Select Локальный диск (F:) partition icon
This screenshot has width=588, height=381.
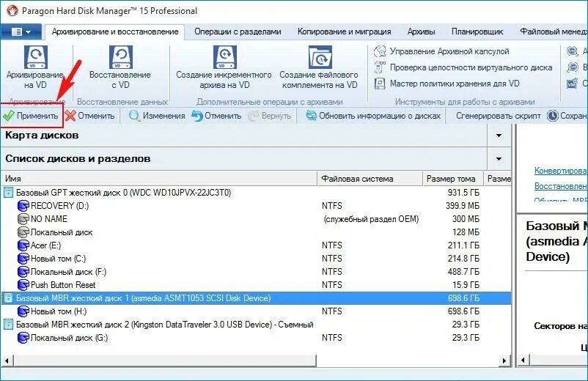coord(23,272)
